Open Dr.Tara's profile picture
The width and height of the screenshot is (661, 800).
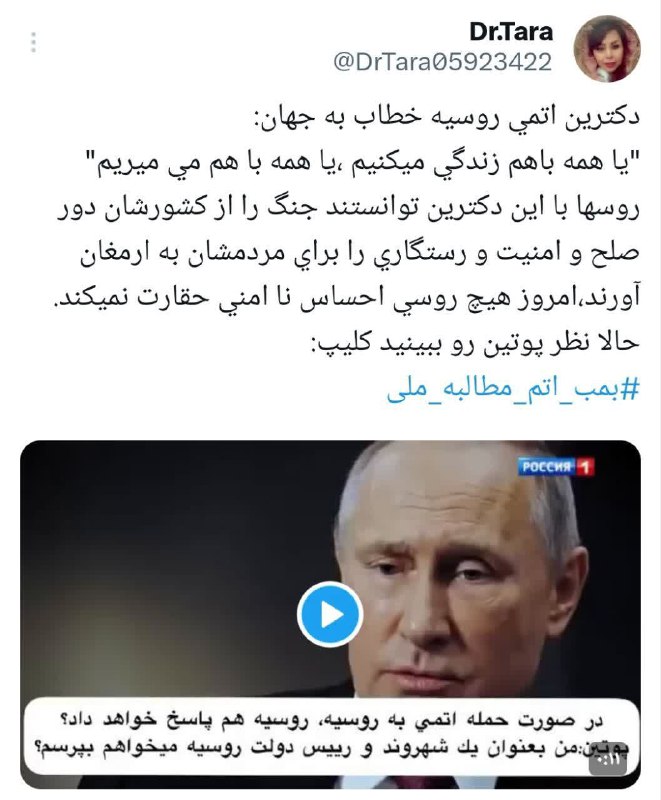[x=607, y=48]
